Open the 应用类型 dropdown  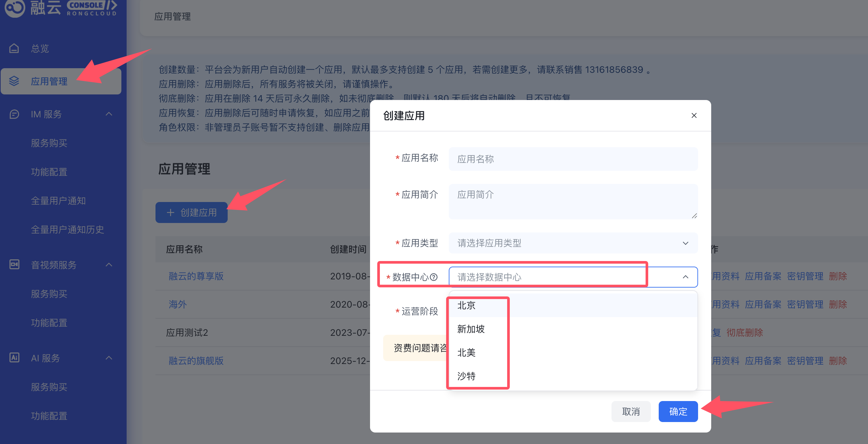pyautogui.click(x=573, y=243)
